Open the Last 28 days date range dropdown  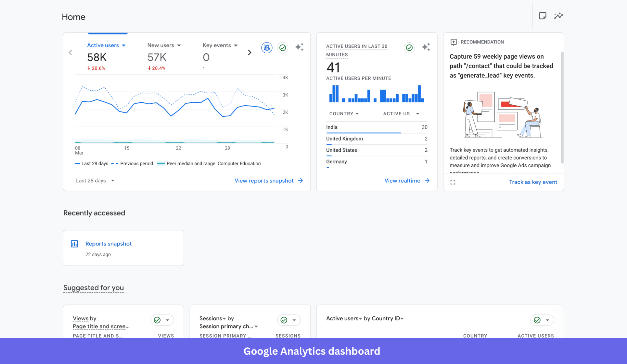point(95,180)
